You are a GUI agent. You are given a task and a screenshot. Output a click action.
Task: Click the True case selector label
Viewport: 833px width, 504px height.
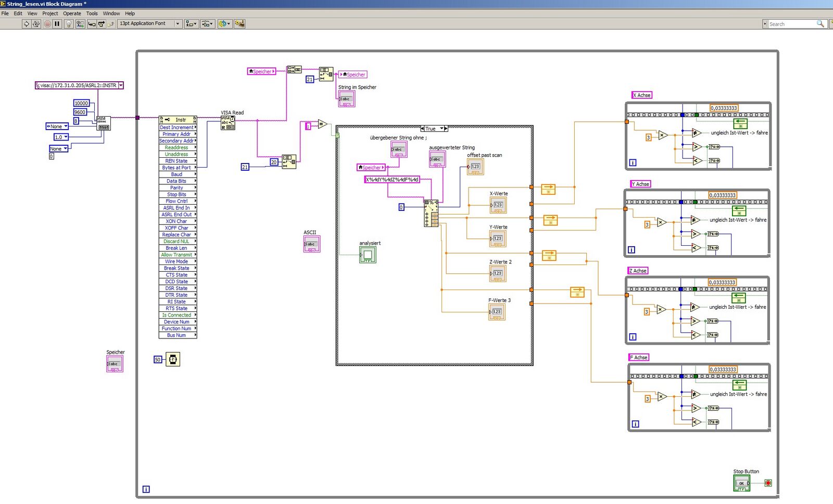pyautogui.click(x=431, y=129)
